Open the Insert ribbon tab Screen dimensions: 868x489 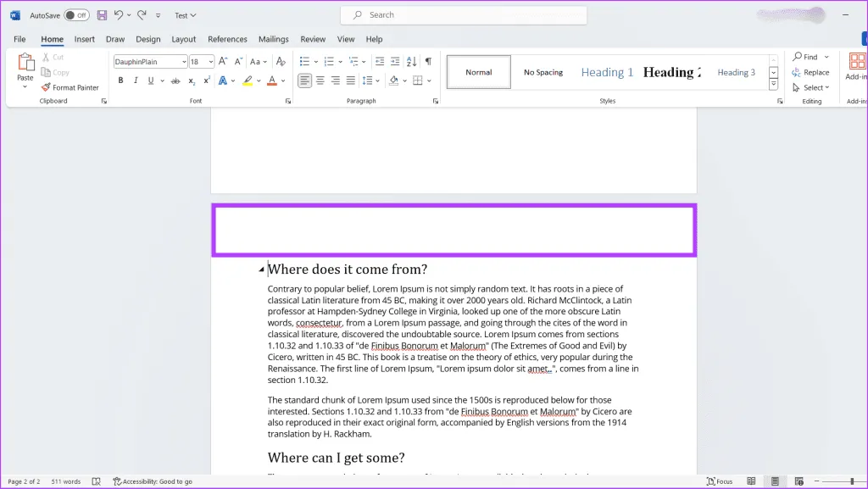pyautogui.click(x=84, y=39)
